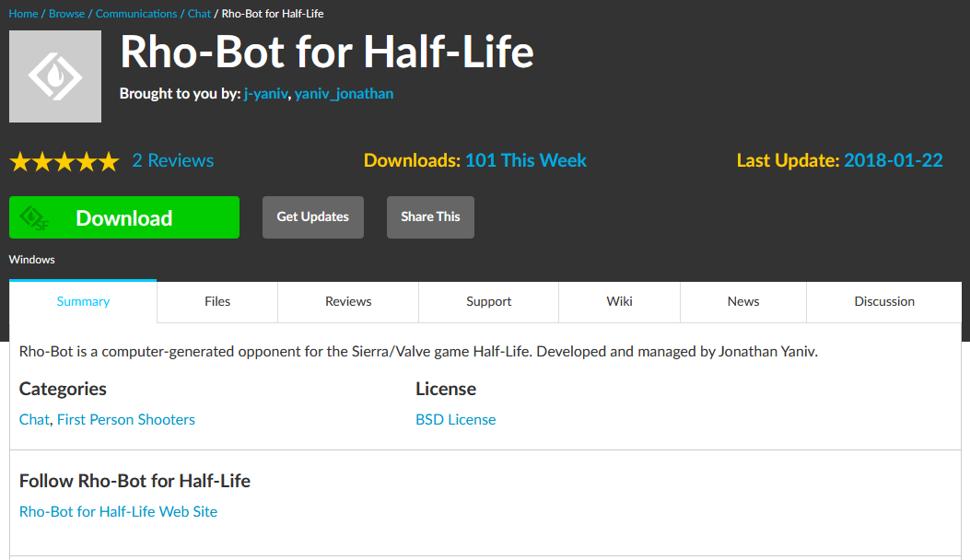The width and height of the screenshot is (970, 560).
Task: Open the Communications breadcrumb category
Action: coord(136,14)
